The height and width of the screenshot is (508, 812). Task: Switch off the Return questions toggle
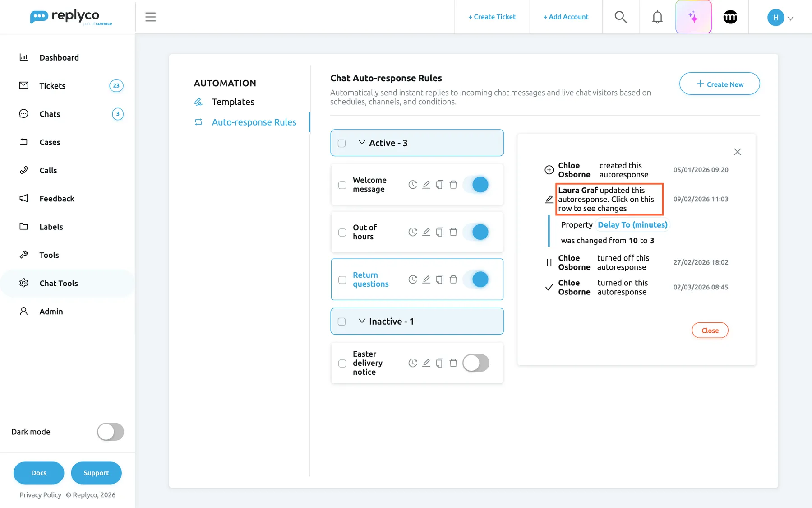476,280
